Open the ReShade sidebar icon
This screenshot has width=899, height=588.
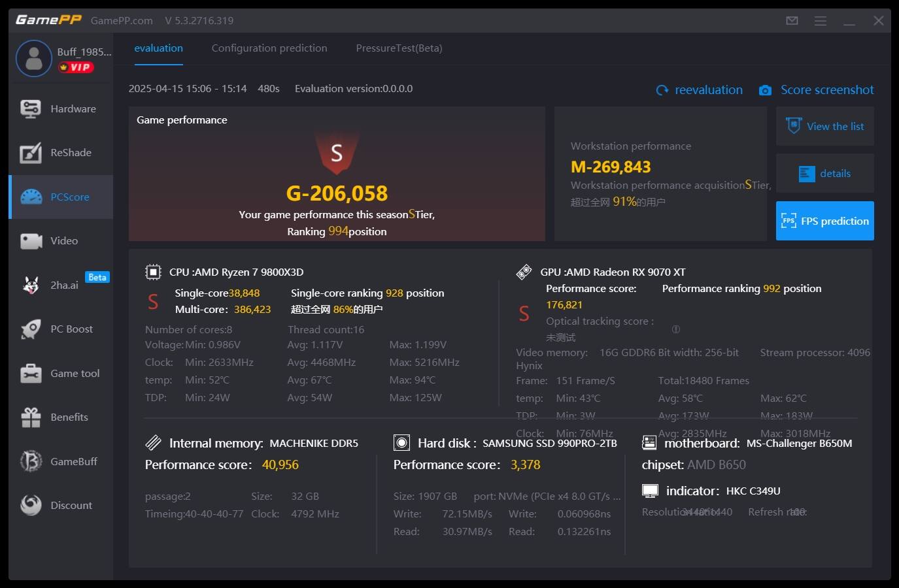[x=31, y=153]
